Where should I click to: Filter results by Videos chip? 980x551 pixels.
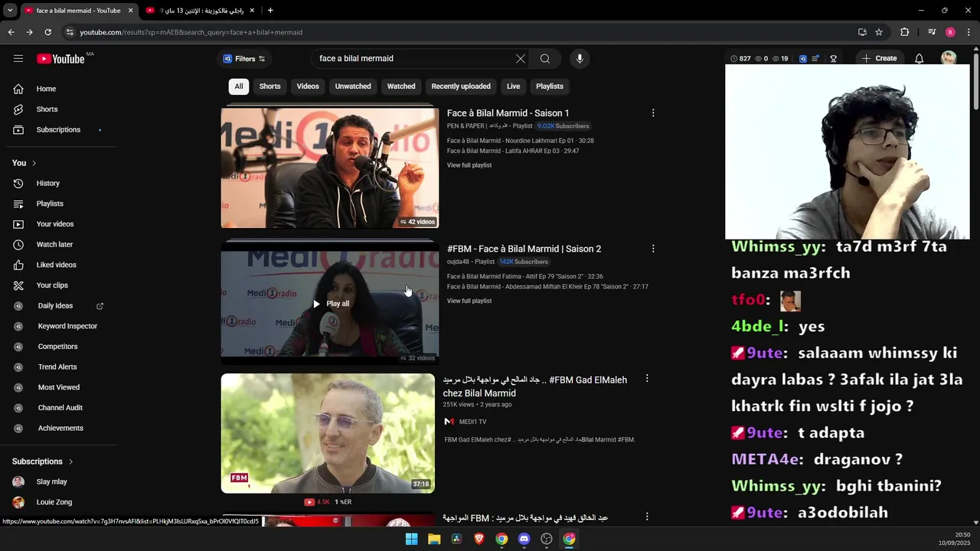coord(308,86)
